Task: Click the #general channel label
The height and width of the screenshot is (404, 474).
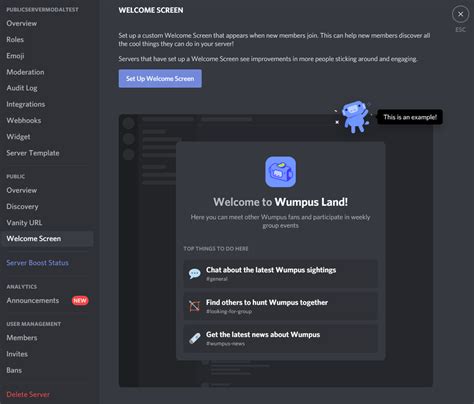Action: [217, 279]
